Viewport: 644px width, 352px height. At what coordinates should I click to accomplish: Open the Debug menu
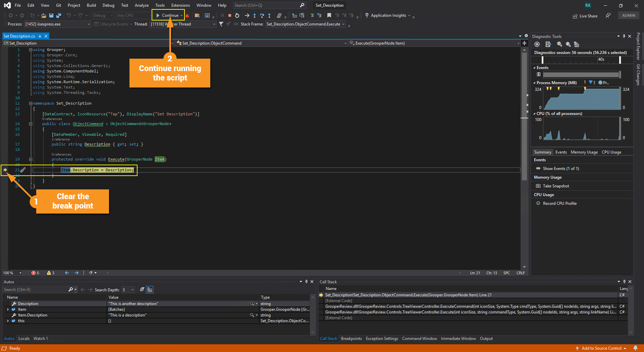(x=108, y=5)
